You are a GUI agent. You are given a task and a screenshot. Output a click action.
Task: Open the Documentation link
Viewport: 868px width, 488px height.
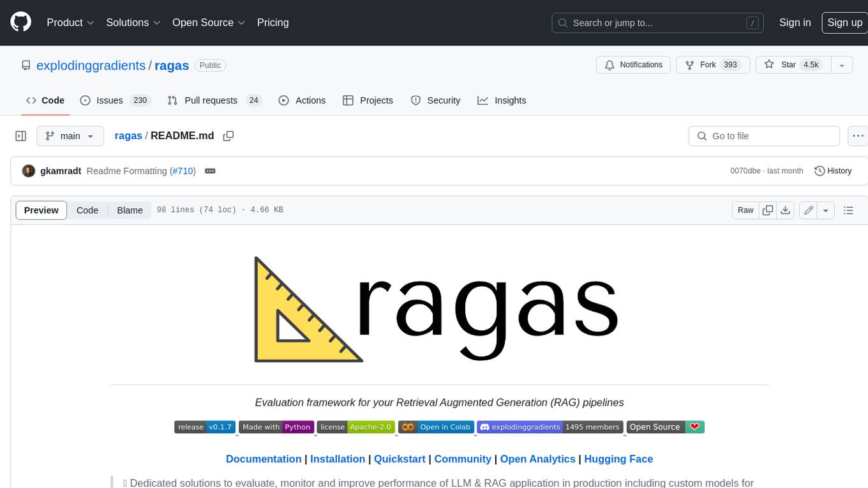pyautogui.click(x=264, y=459)
